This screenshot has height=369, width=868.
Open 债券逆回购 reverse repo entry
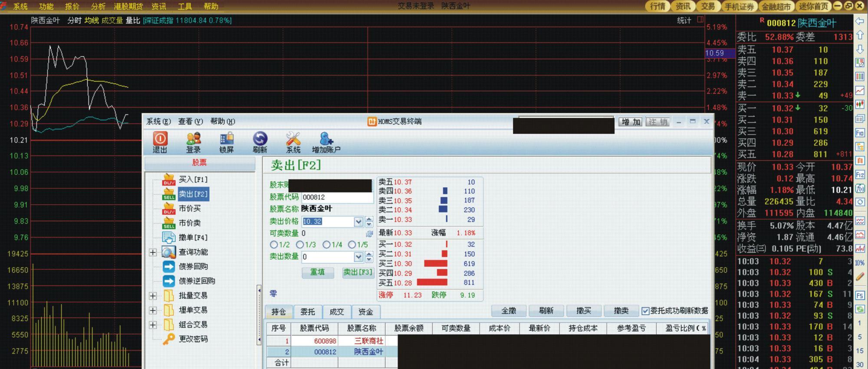click(189, 281)
